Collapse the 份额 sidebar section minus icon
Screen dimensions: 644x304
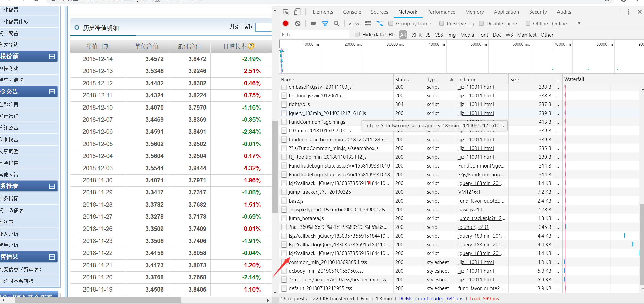point(52,56)
